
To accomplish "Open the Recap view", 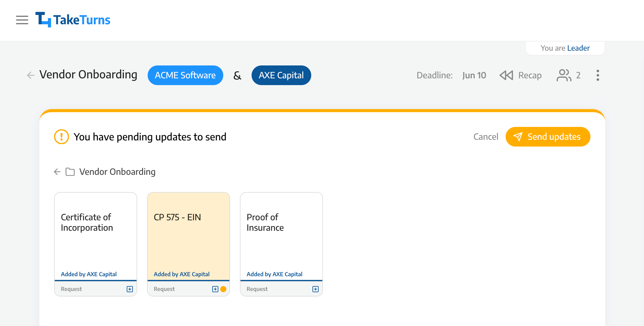I will (x=530, y=75).
